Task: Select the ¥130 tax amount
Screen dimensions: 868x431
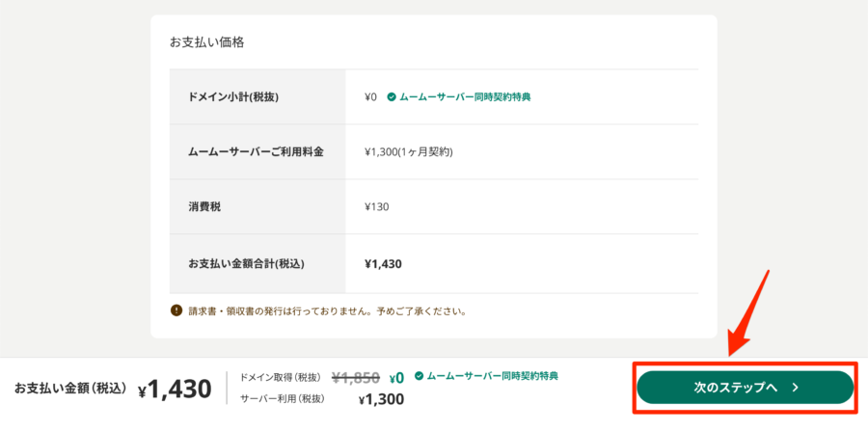Action: pyautogui.click(x=377, y=207)
